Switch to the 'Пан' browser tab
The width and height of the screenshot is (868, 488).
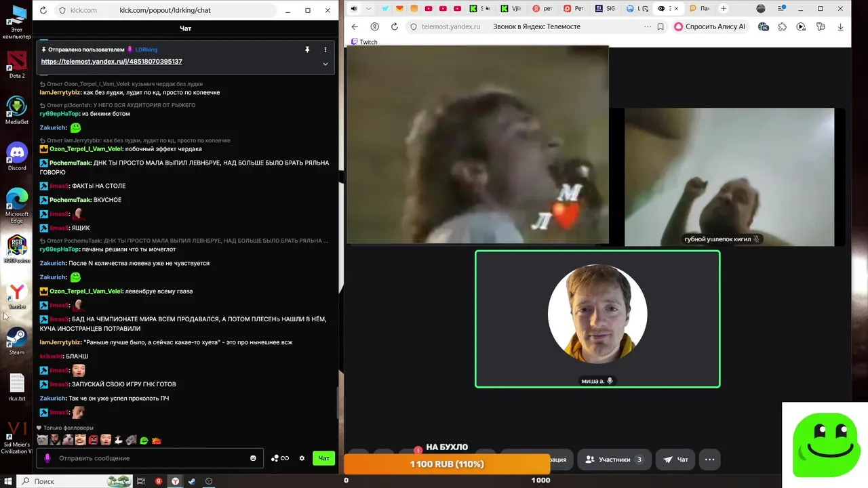coord(699,9)
